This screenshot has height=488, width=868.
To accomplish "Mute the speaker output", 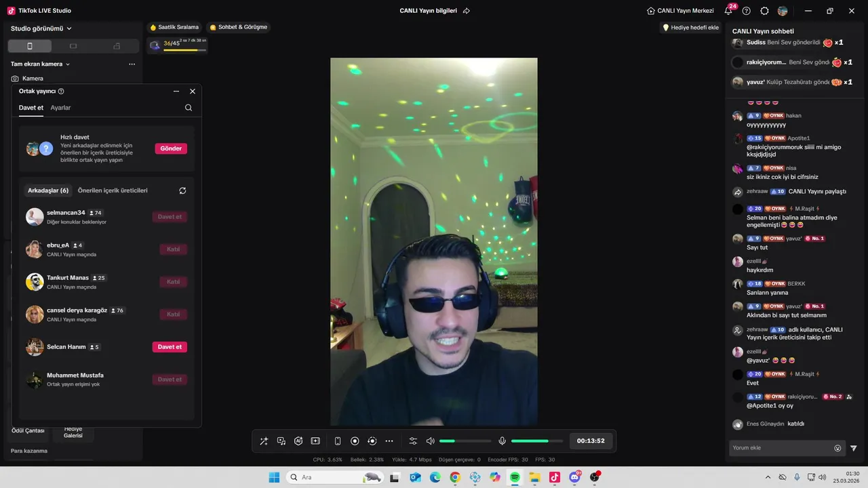I will click(x=430, y=441).
